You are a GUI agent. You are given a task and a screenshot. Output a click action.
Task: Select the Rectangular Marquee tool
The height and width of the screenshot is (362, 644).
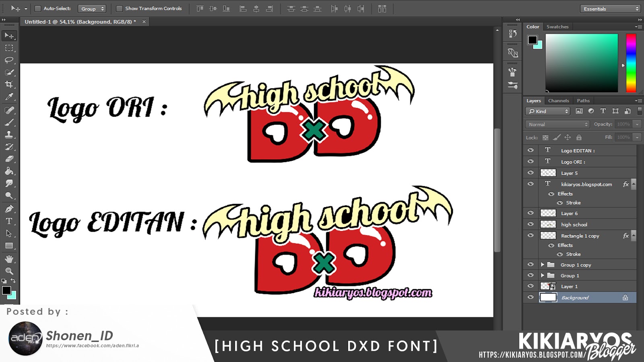9,48
